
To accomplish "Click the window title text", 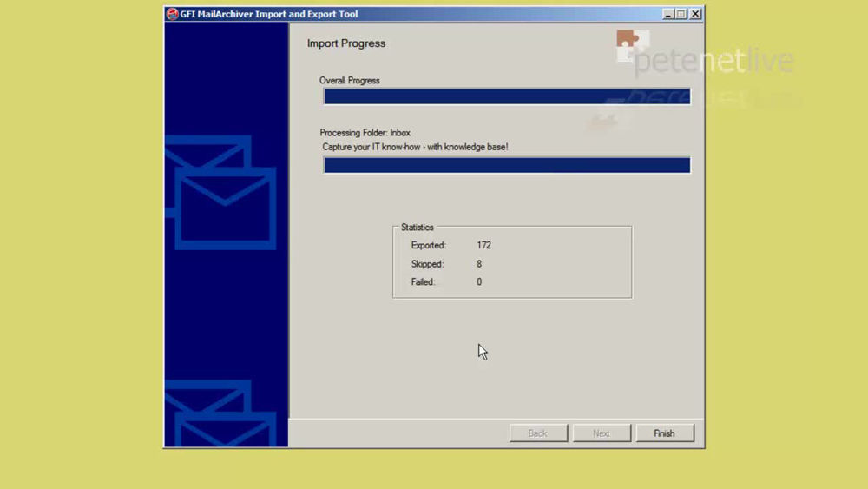I will coord(269,14).
